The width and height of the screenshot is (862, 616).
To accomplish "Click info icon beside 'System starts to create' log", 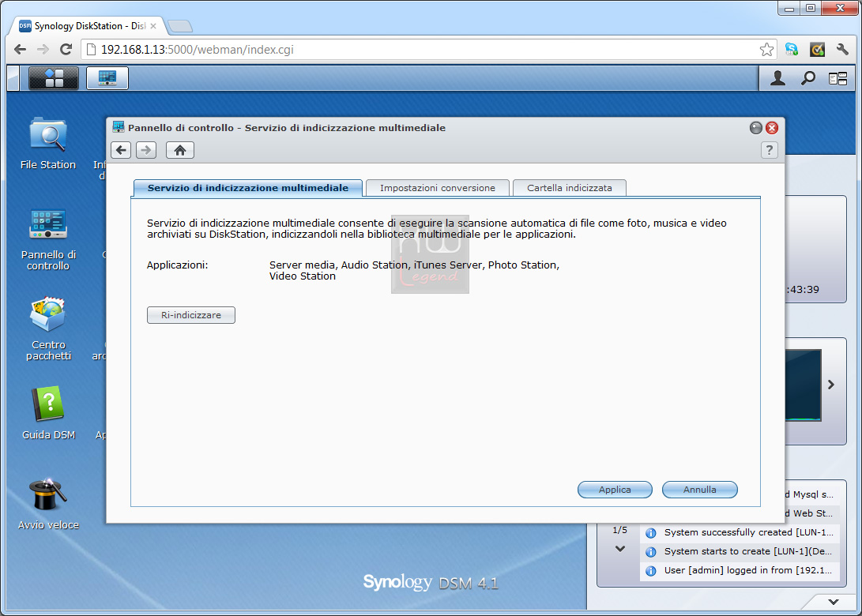I will tap(651, 552).
